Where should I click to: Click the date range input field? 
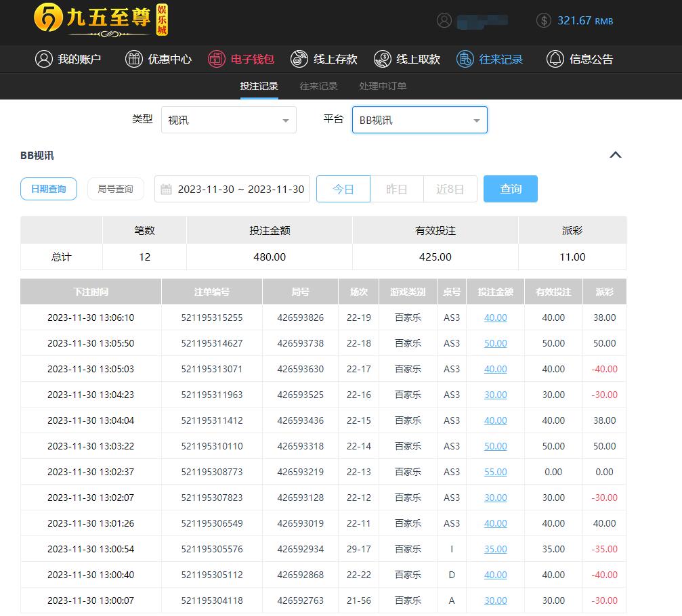click(240, 190)
